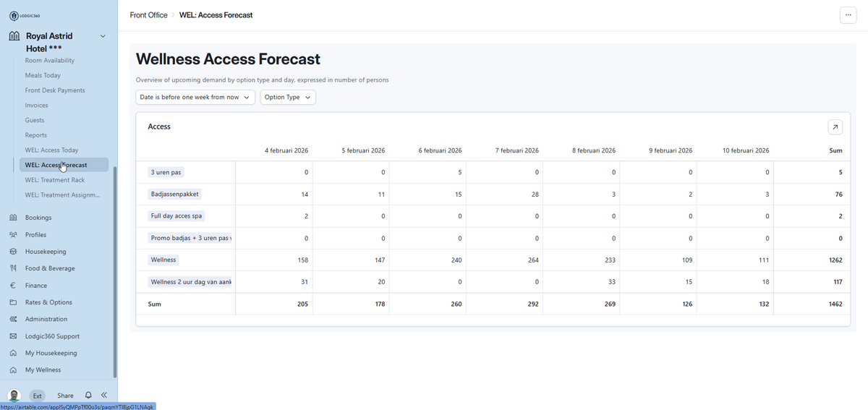Open Lodgic360 Support envelope icon
Screen dimensions: 868x410
13,336
